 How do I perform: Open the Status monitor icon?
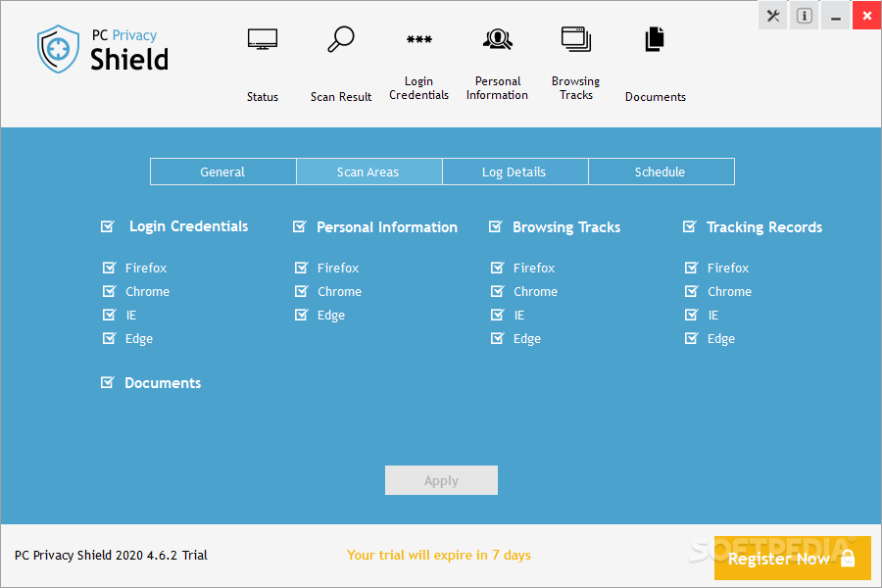pos(262,39)
